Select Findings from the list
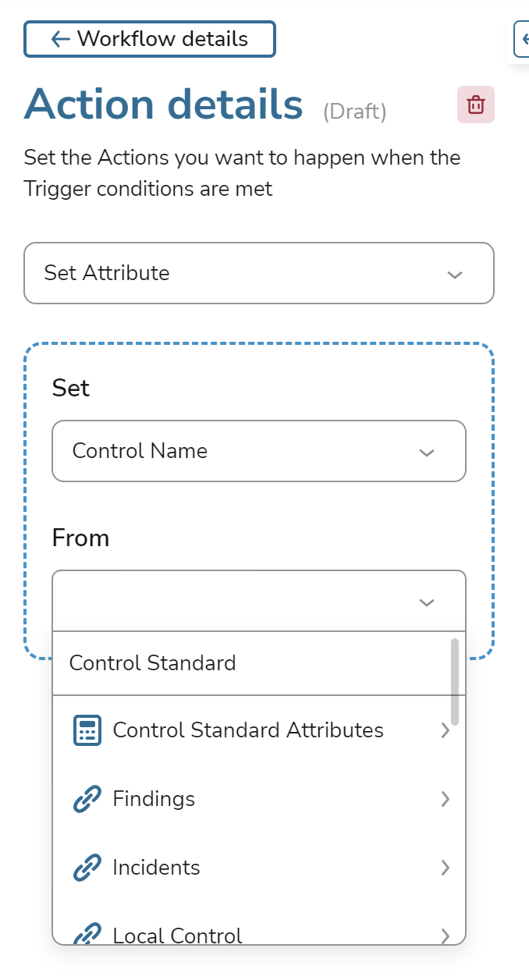The image size is (529, 980). pos(154,799)
